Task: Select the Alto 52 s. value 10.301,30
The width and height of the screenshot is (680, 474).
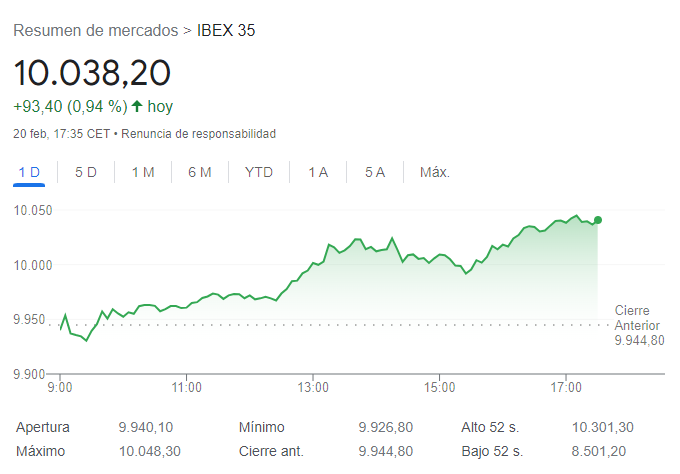Action: [603, 428]
